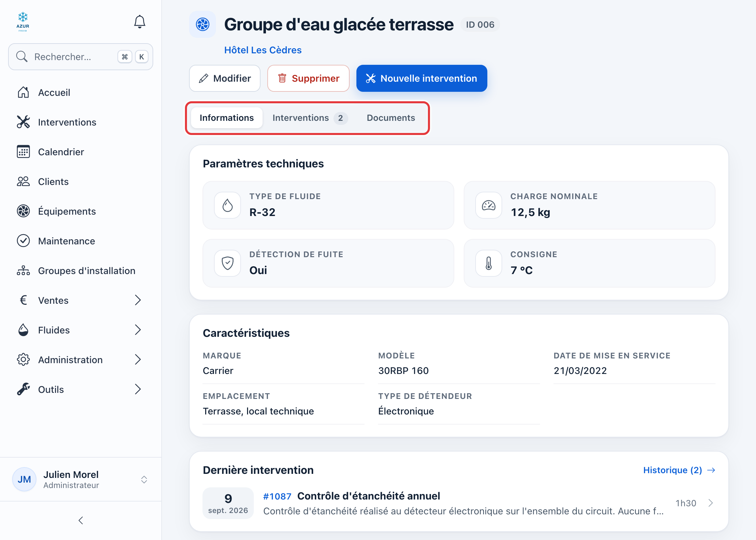Click the equipment fan icon by title
Screen dimensions: 756x540
click(x=202, y=24)
